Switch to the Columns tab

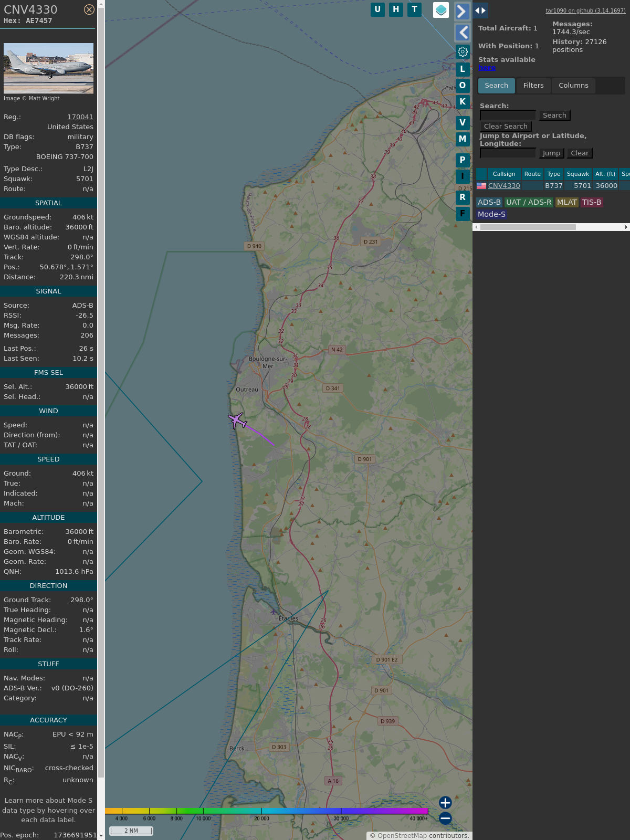(x=573, y=86)
